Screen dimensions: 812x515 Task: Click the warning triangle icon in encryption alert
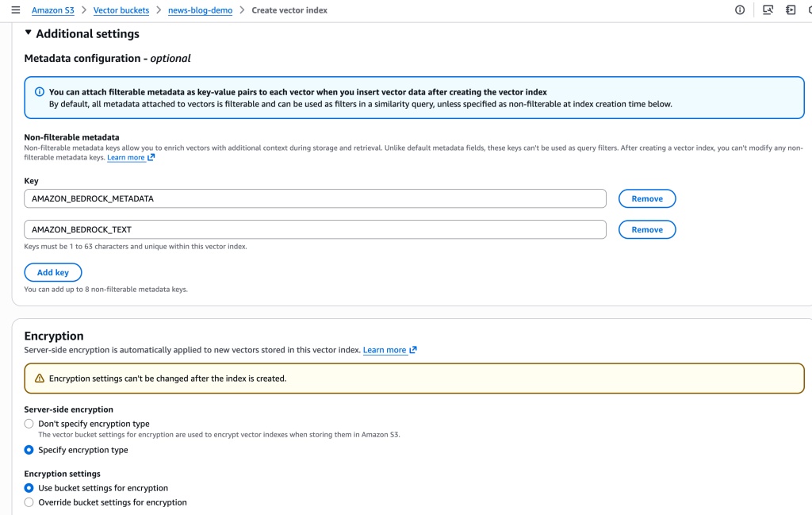[40, 379]
